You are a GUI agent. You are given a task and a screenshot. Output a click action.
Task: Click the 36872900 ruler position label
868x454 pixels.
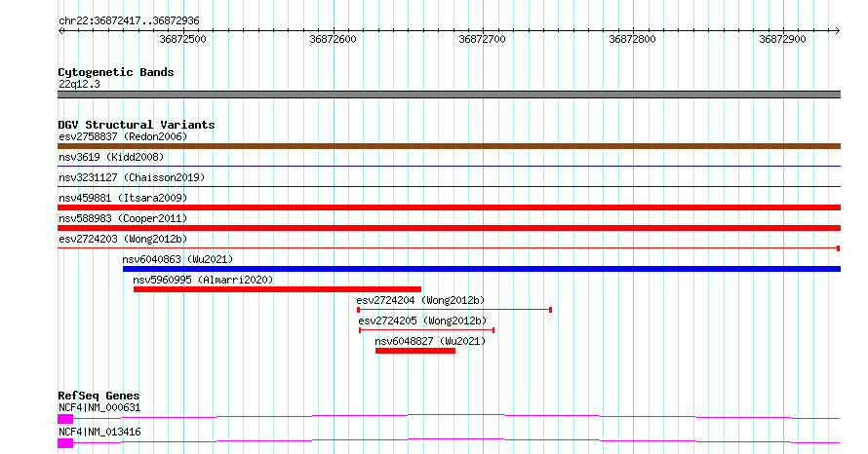point(782,39)
